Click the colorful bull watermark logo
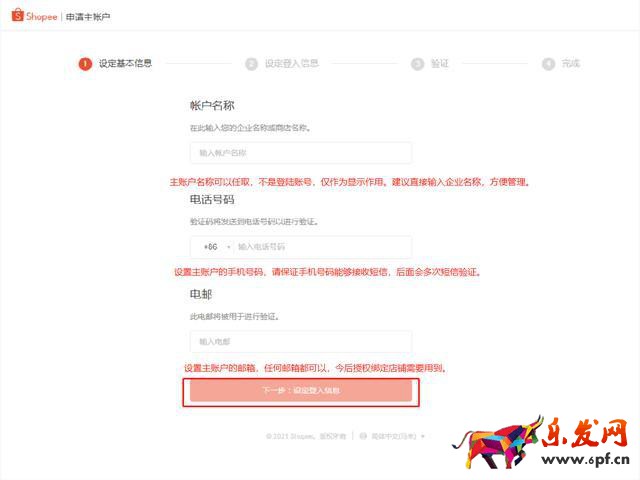 (x=497, y=442)
